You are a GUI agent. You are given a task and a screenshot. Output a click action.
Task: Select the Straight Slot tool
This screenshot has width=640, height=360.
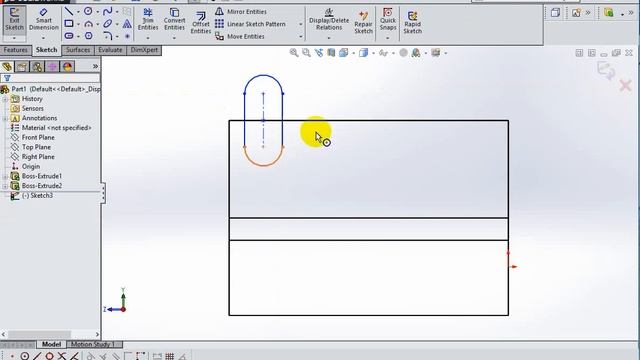[69, 36]
